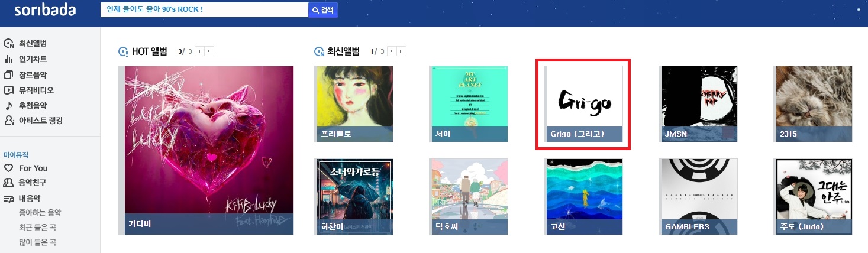This screenshot has height=253, width=868.
Task: Show previous 최신앨범 page arrow
Action: click(392, 51)
